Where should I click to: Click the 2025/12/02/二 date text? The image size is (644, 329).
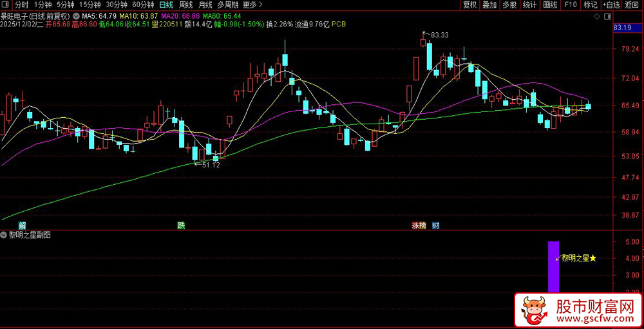pyautogui.click(x=22, y=24)
